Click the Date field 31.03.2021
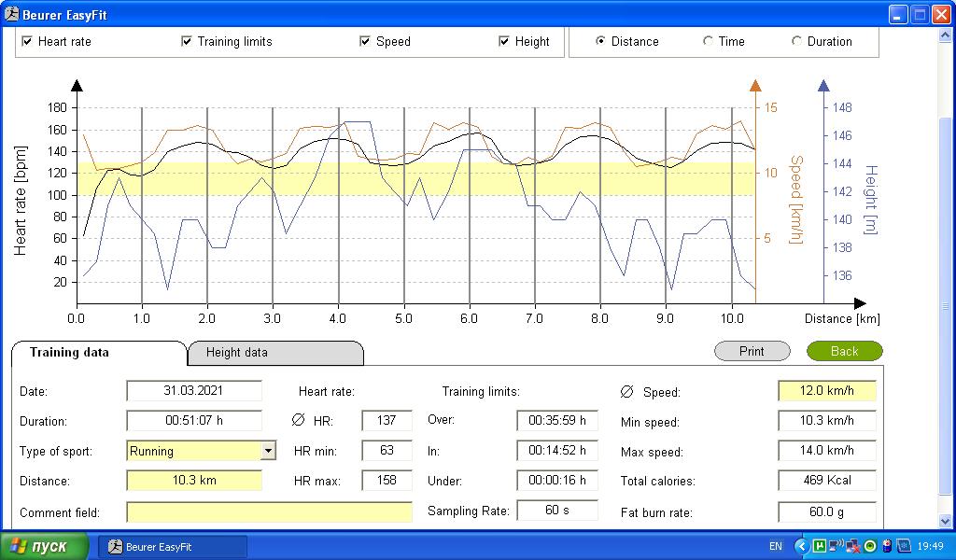Image resolution: width=956 pixels, height=560 pixels. tap(194, 390)
